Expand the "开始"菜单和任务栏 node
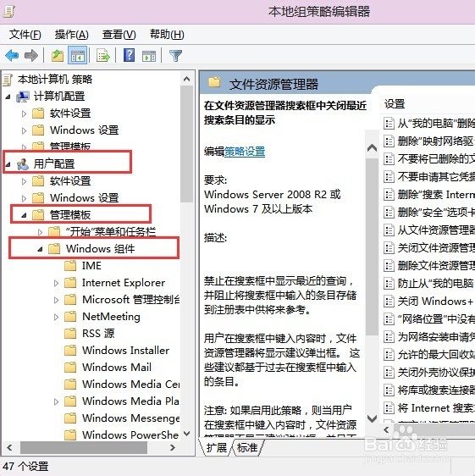The image size is (475, 476). coord(40,232)
